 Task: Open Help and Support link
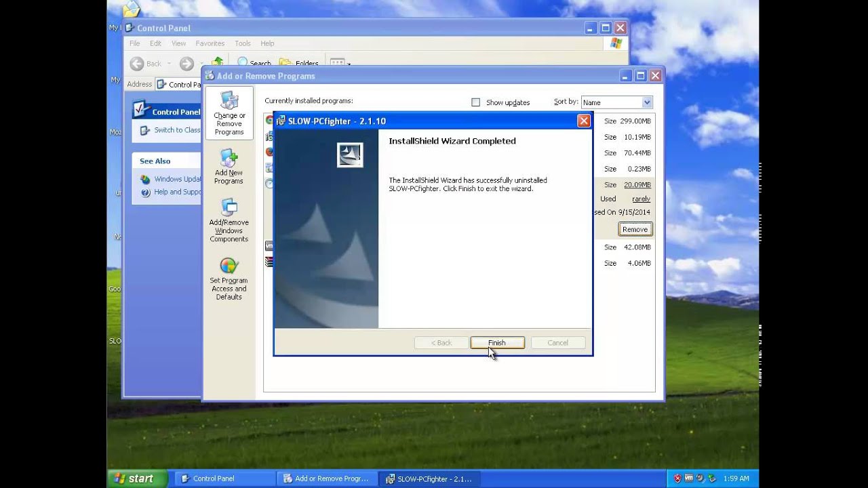pos(177,192)
